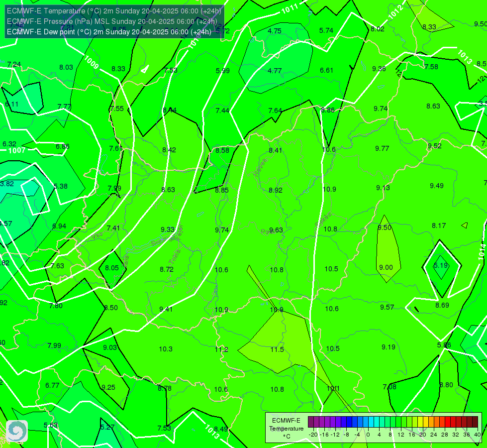Click the 5.38 temperature value

click(x=61, y=186)
